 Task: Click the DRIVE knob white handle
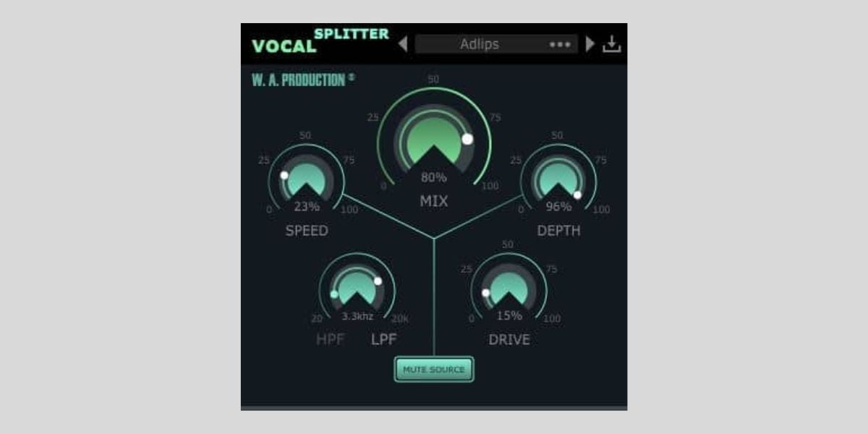486,293
